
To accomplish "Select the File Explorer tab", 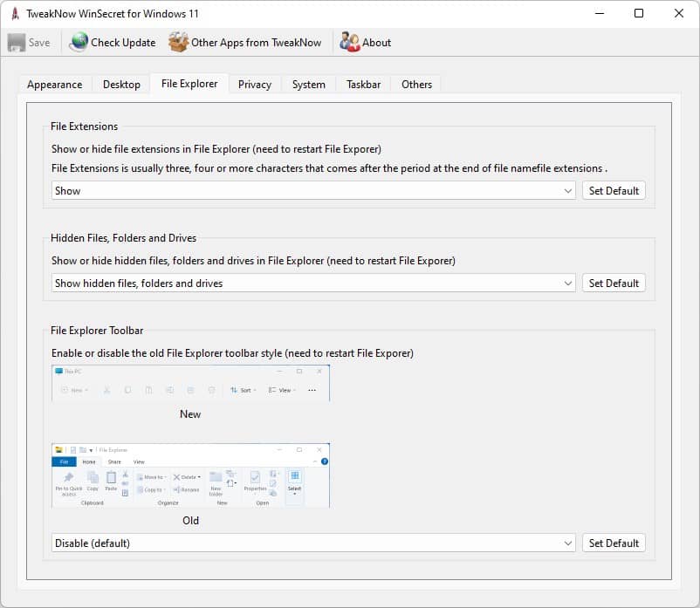I will point(189,84).
